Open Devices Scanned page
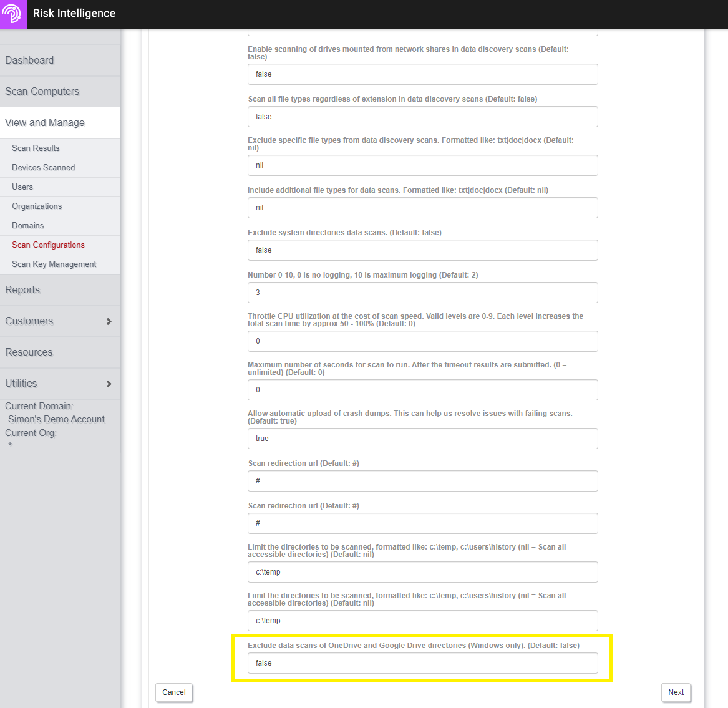728x708 pixels. [43, 168]
